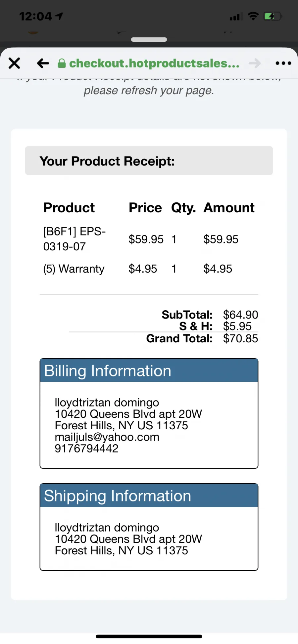Go back using the left arrow

(43, 63)
